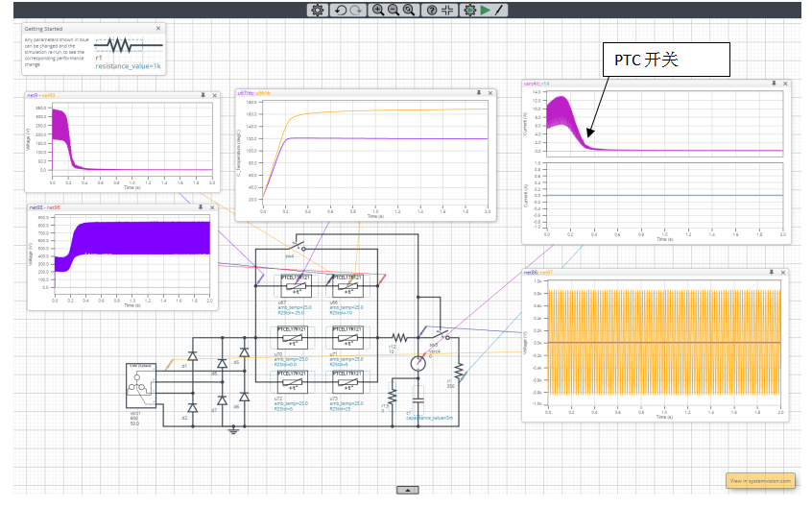Pin the net86 net97 waveform window

pyautogui.click(x=772, y=273)
